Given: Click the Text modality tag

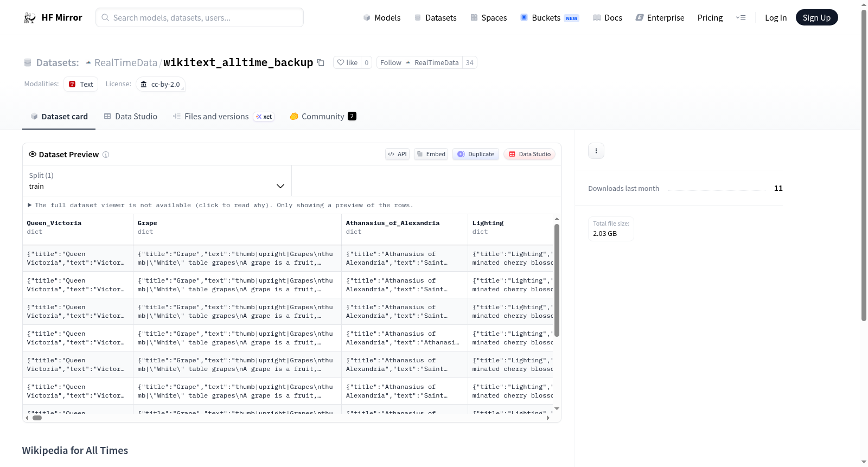Looking at the screenshot, I should click(x=81, y=84).
